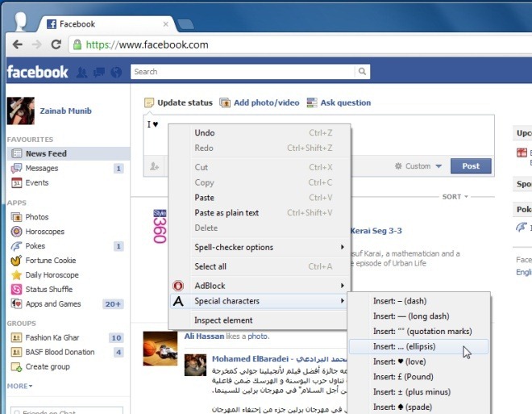Image resolution: width=532 pixels, height=414 pixels.
Task: Choose Paste as plain text
Action: coord(260,213)
